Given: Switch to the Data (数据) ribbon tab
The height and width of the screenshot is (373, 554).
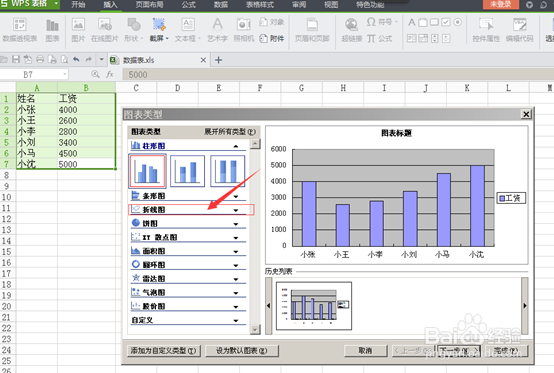Looking at the screenshot, I should 221,5.
